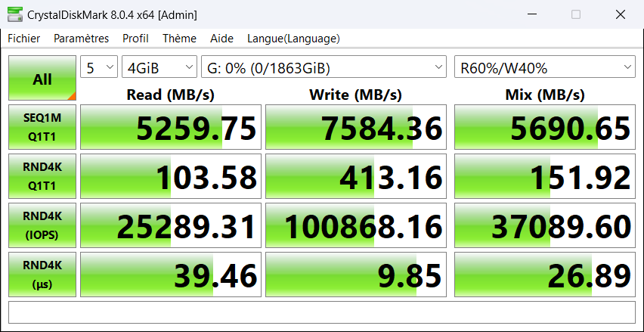Open the Paramètres menu
The width and height of the screenshot is (644, 332).
(81, 39)
